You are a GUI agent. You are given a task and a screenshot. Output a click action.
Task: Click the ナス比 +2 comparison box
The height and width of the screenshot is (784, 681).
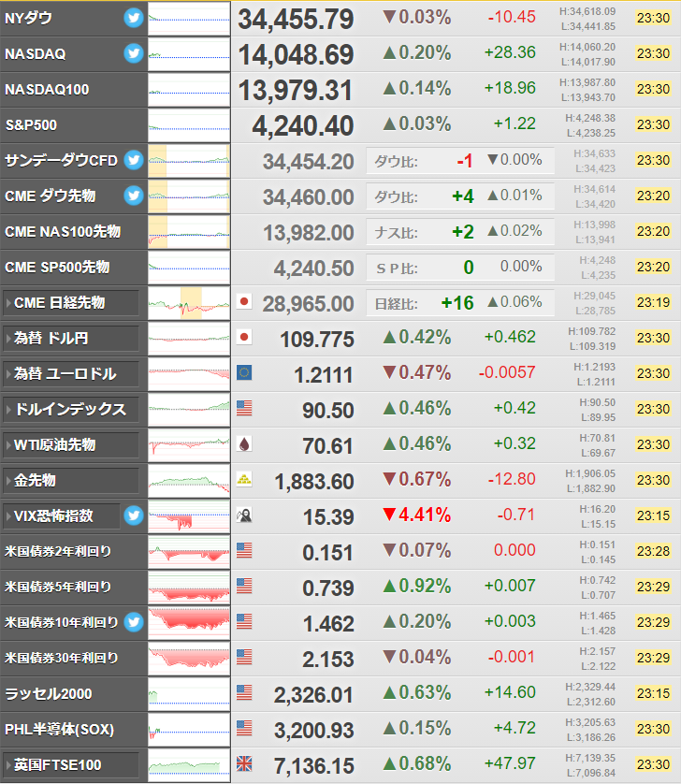tap(460, 231)
